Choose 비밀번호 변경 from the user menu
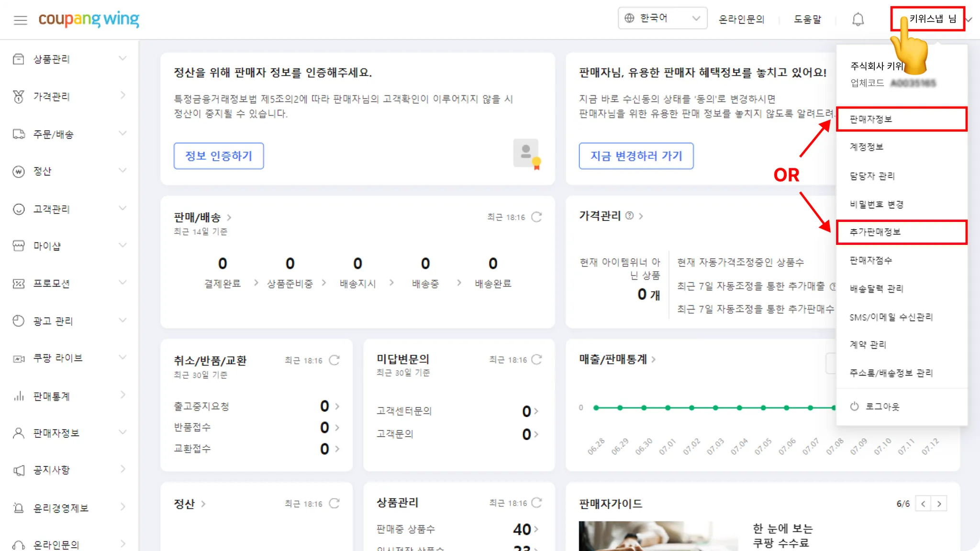This screenshot has height=551, width=980. click(x=876, y=204)
